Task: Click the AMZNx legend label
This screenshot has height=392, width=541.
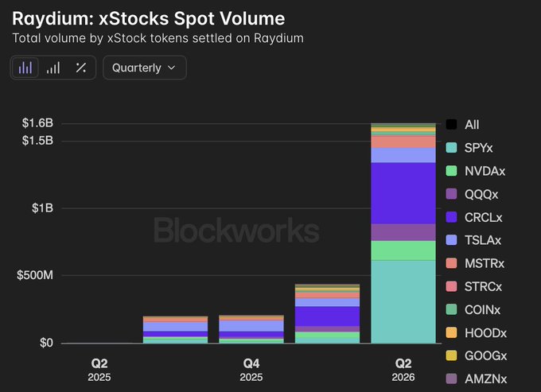Action: point(486,379)
